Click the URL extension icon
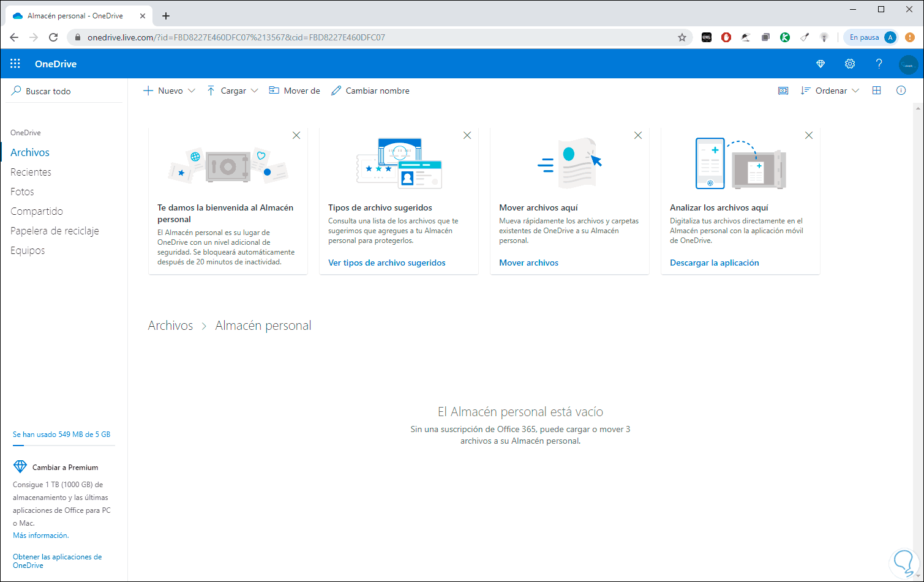The height and width of the screenshot is (582, 924). coord(707,37)
